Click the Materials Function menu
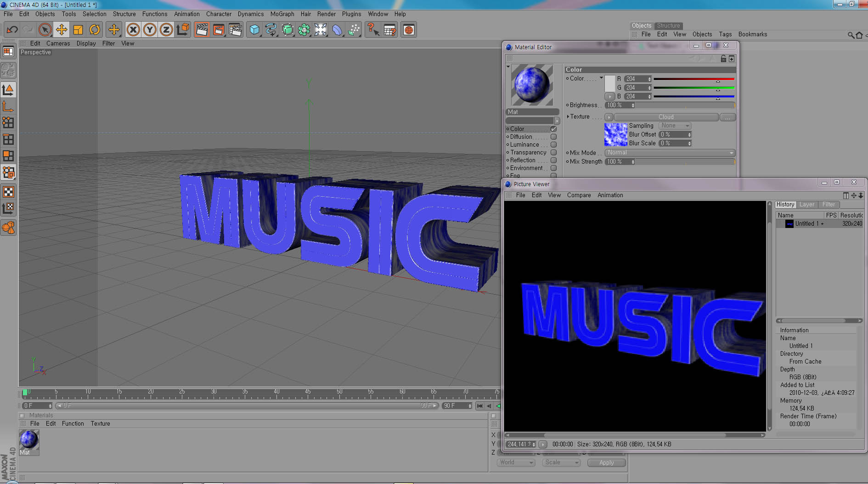 pos(73,424)
